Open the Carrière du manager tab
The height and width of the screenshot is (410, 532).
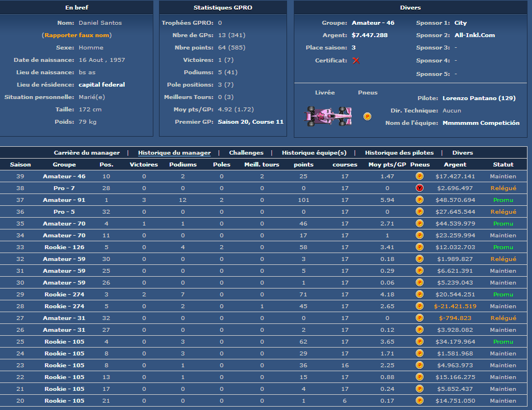tap(87, 153)
